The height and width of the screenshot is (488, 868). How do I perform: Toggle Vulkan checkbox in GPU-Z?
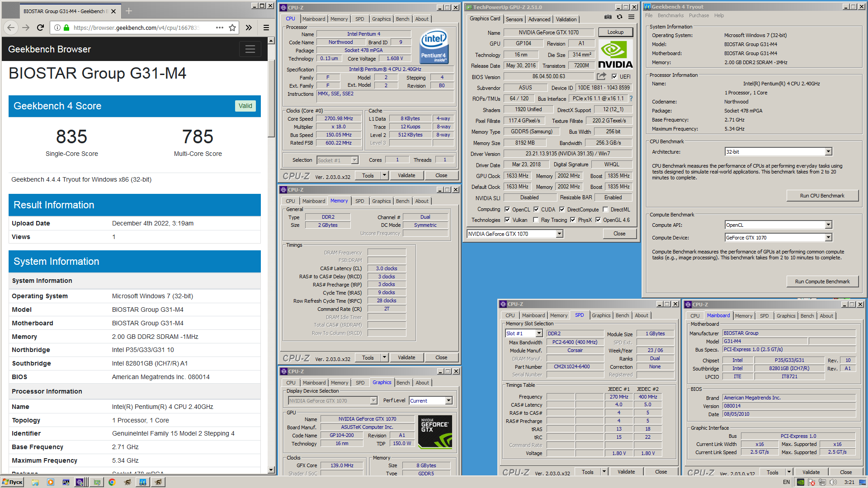pos(507,220)
